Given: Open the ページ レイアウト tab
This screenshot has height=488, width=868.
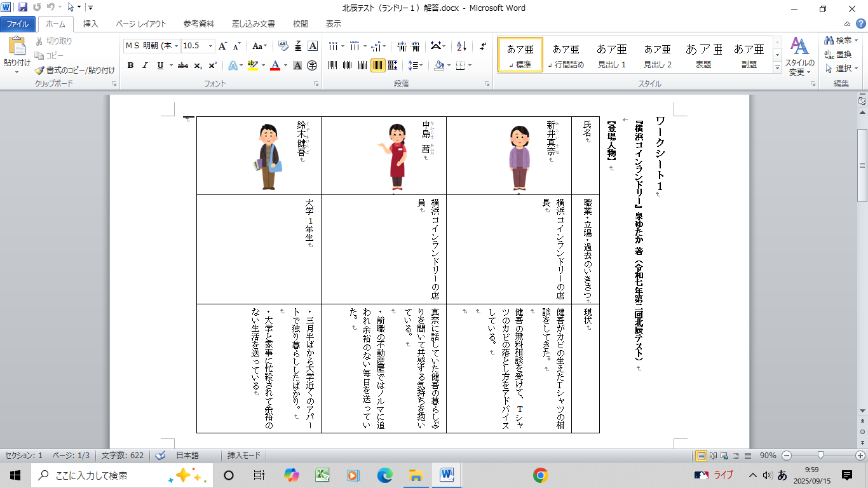Looking at the screenshot, I should point(140,24).
